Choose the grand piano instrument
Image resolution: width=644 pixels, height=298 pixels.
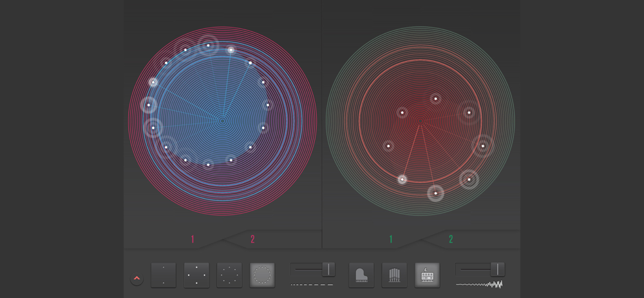361,275
